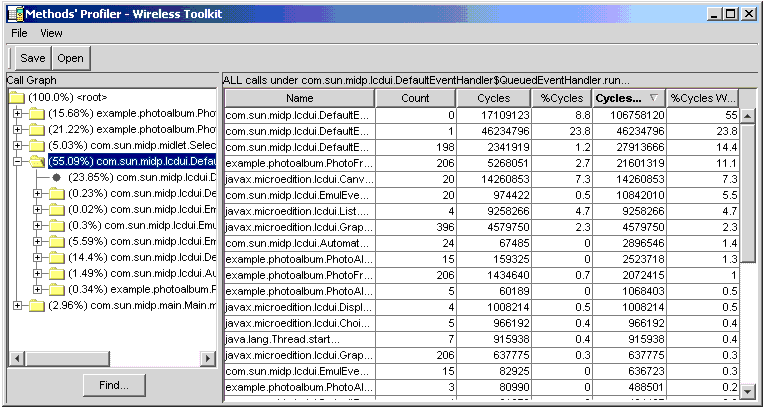Click folder icon of 2.96% node
770x415 pixels.
point(37,305)
